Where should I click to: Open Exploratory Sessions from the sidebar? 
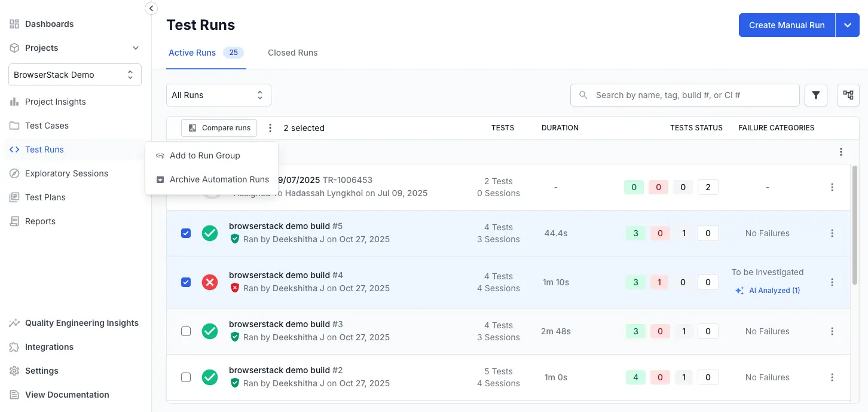point(66,173)
